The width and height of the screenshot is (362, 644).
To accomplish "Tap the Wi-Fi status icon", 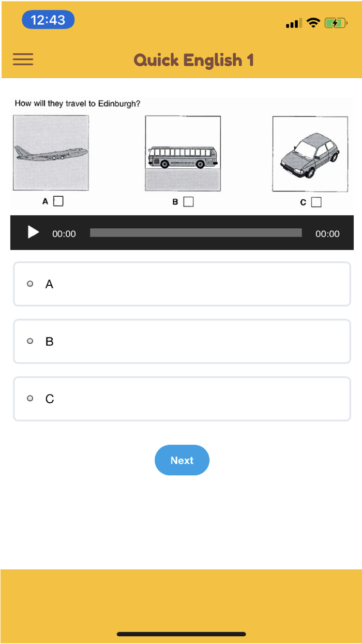I will click(313, 23).
